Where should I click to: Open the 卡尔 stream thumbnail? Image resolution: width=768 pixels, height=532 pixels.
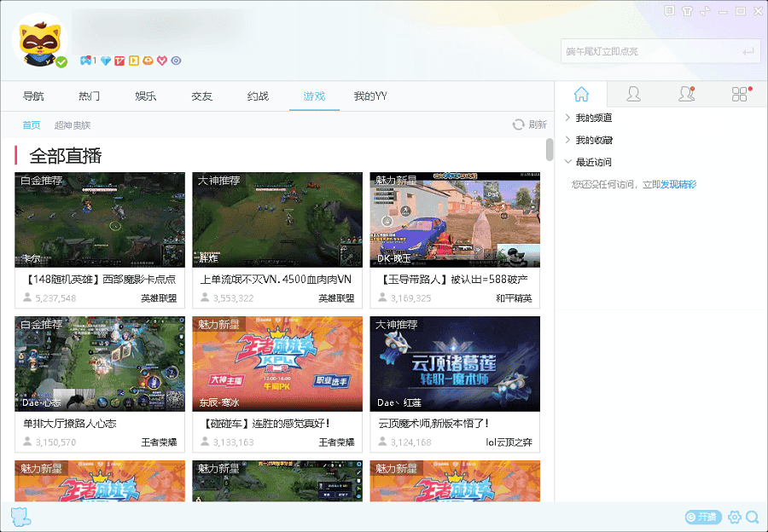tap(100, 220)
